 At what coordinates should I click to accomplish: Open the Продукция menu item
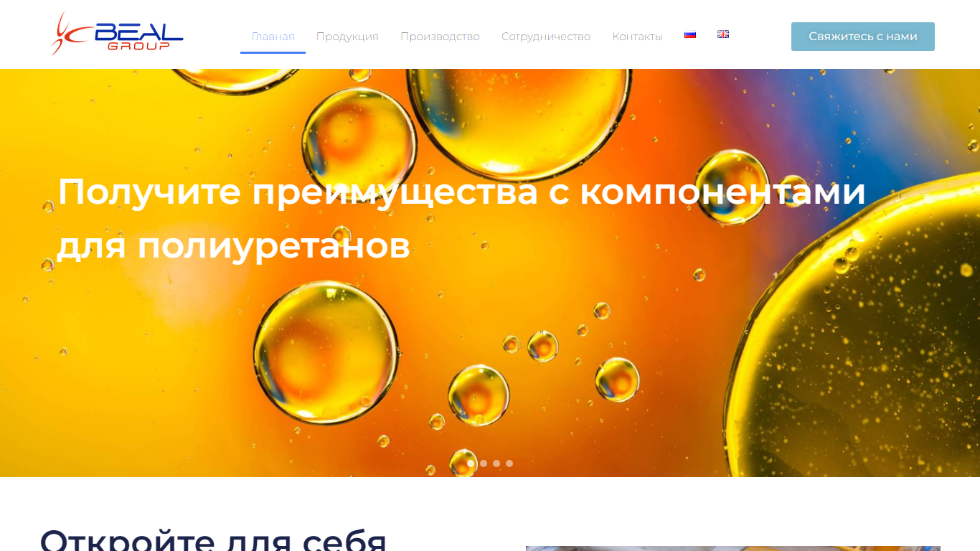click(347, 37)
